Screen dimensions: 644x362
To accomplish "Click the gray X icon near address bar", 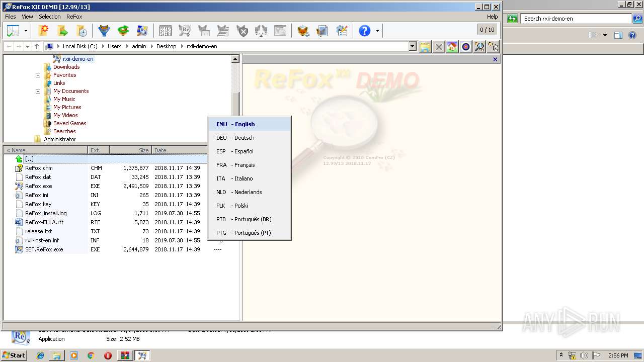I will click(x=439, y=47).
